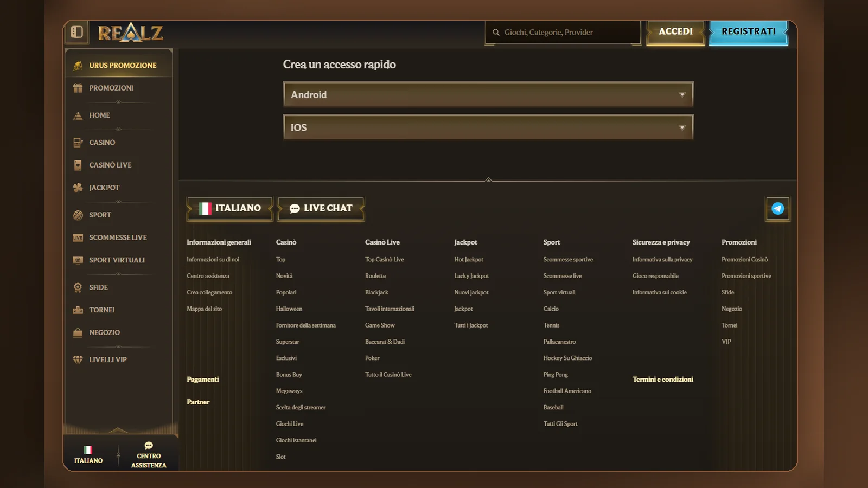This screenshot has width=868, height=488.
Task: Open the Telegram channel icon
Action: pyautogui.click(x=777, y=209)
